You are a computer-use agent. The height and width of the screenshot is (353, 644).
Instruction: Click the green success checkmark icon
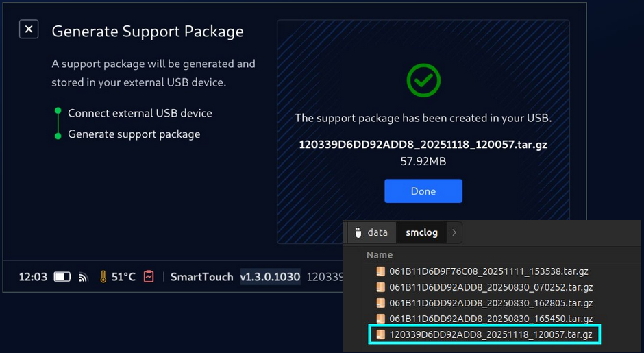423,80
